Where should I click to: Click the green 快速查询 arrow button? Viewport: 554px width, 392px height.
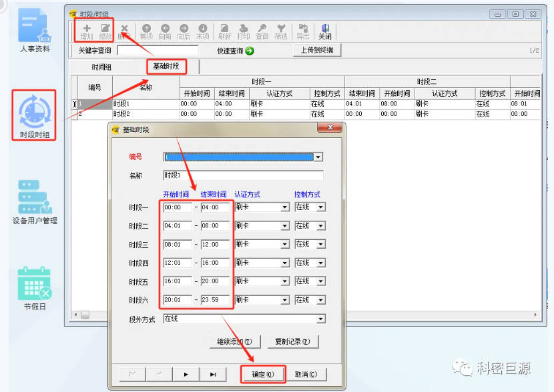[250, 51]
